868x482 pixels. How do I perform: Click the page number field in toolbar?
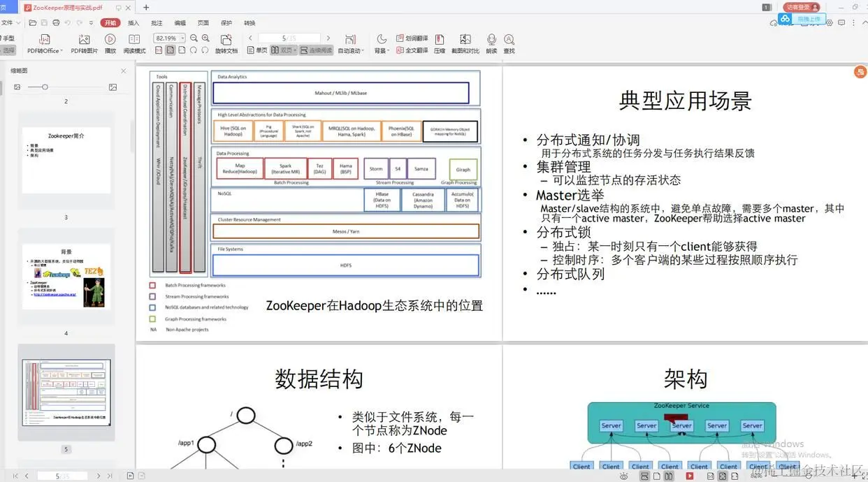click(289, 38)
